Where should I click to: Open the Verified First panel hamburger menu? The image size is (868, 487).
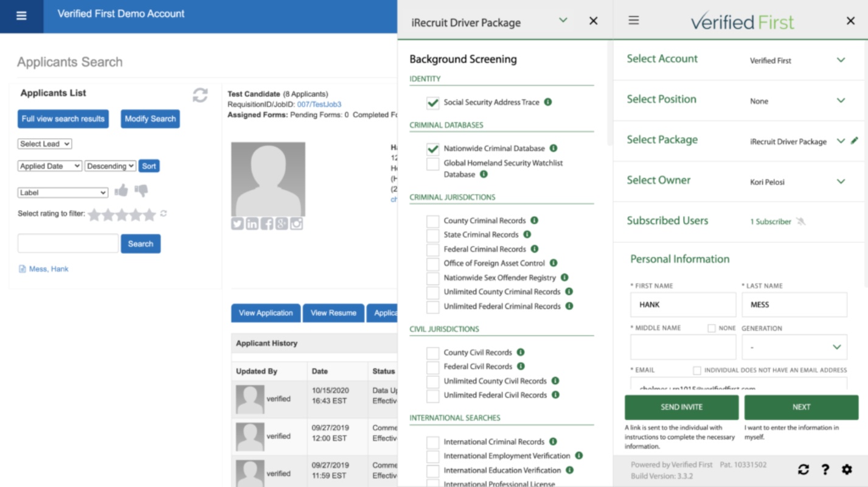tap(634, 20)
